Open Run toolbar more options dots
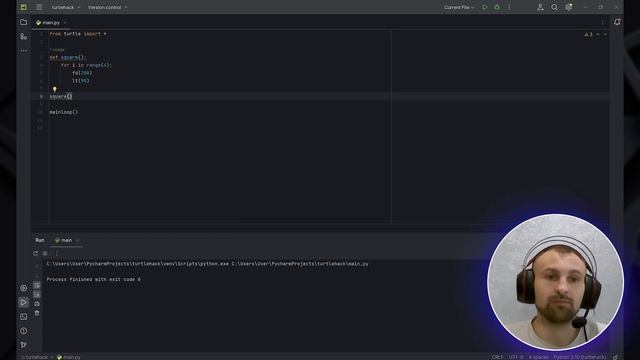The image size is (640, 360). tap(56, 253)
